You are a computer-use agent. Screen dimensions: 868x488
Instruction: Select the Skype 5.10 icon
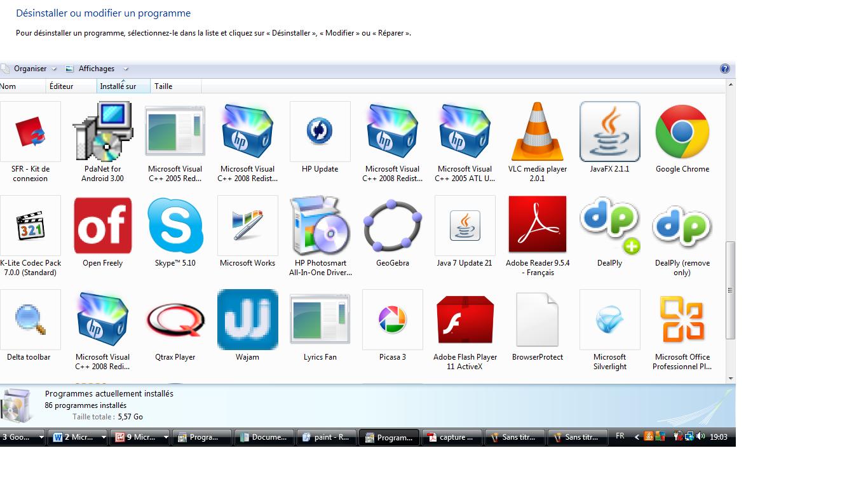(175, 226)
